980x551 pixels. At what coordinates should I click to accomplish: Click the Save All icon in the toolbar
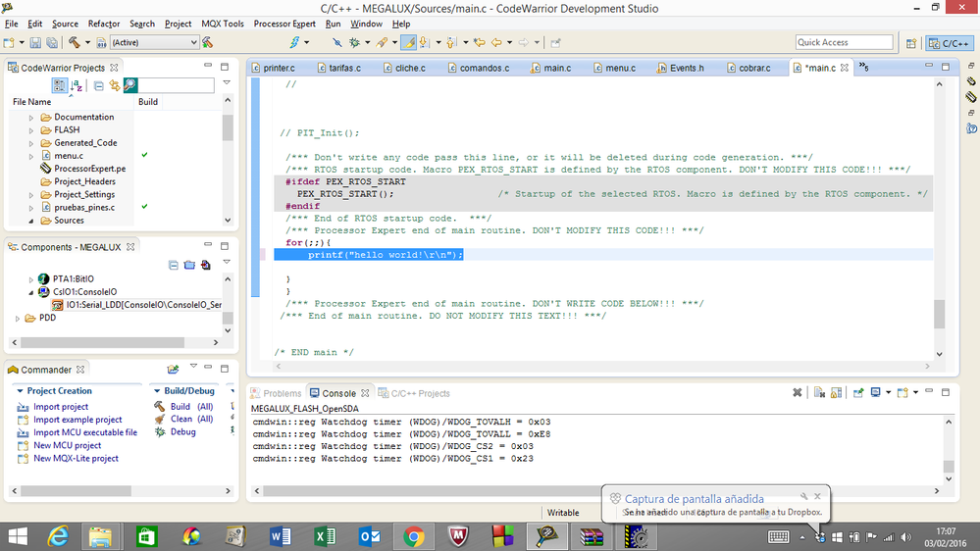(x=52, y=42)
